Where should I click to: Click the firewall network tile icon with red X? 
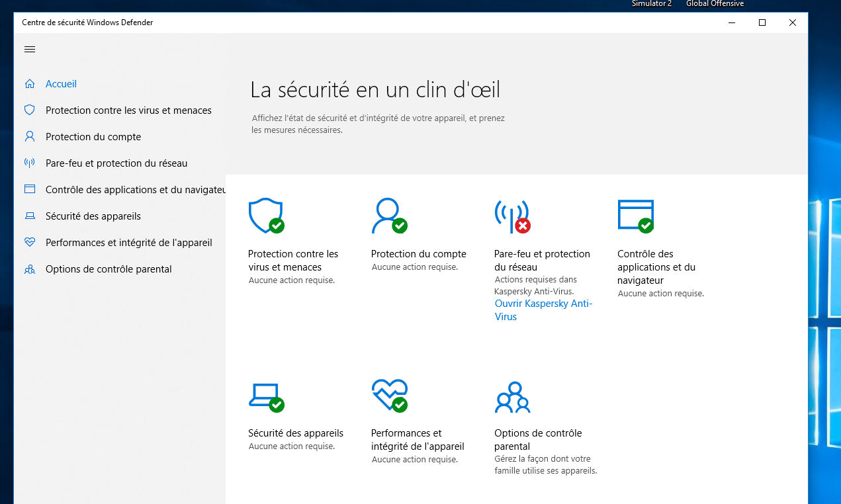[x=511, y=216]
